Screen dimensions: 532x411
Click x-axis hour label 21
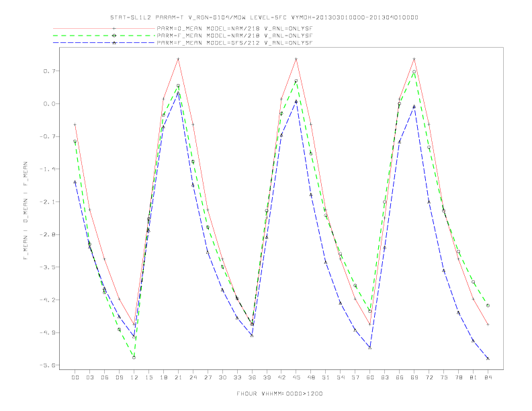[178, 377]
